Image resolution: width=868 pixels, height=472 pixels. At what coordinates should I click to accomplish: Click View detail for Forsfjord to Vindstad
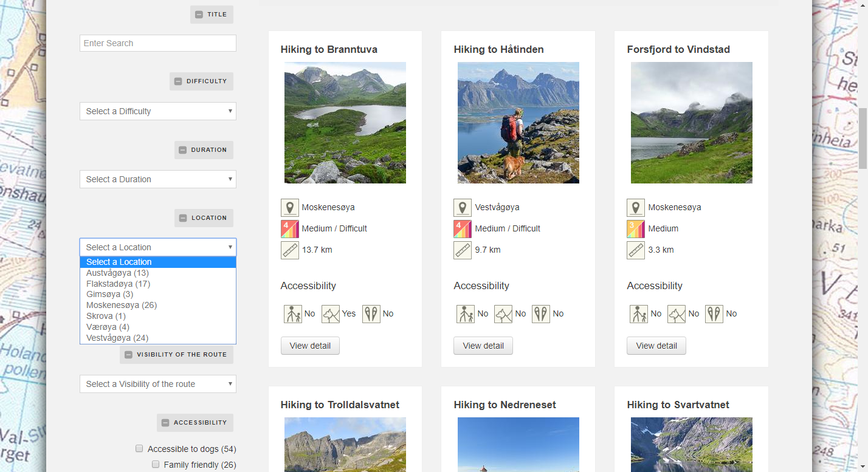coord(656,346)
